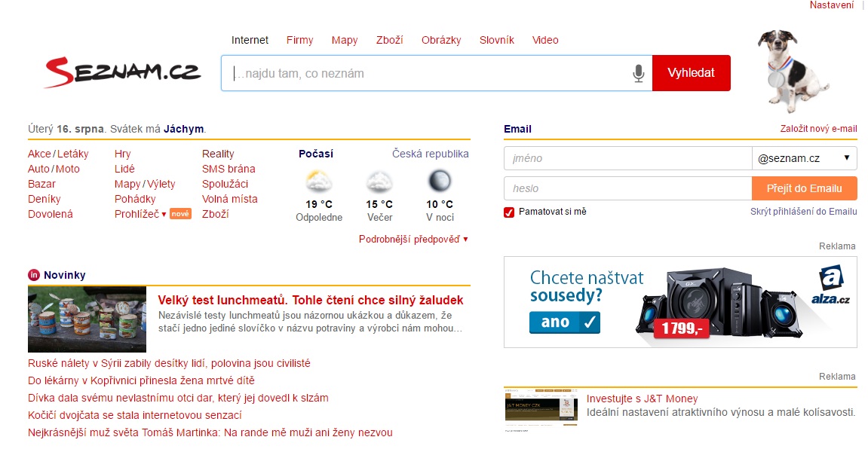Click the Novinky section icon
Image resolution: width=868 pixels, height=449 pixels.
click(34, 275)
